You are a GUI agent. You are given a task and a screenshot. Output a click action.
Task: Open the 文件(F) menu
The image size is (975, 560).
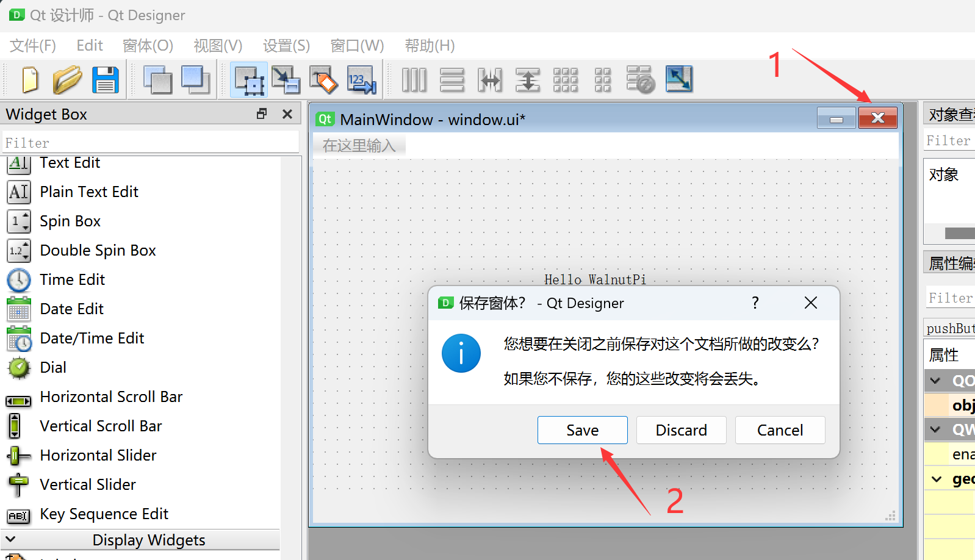[x=33, y=46]
